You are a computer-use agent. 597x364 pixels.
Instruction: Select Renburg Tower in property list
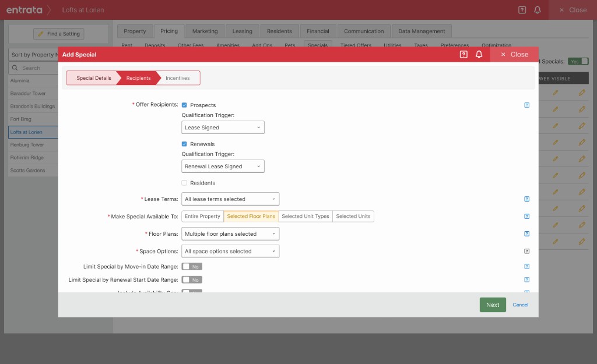point(33,145)
